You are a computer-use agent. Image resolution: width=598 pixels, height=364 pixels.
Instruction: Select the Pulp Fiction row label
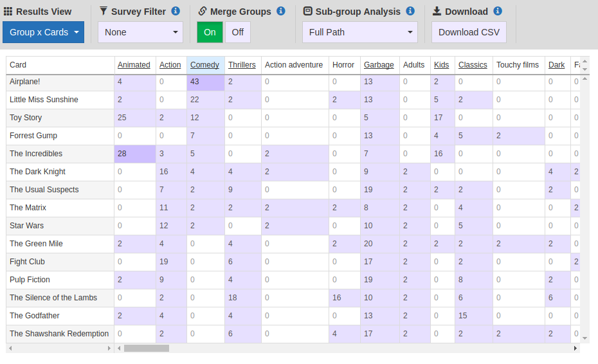tap(30, 280)
